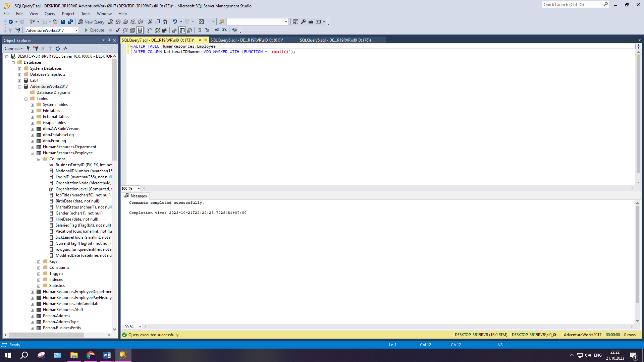This screenshot has height=362, width=644.
Task: Switch to the SQLQuery6.sql tab
Action: [247, 40]
